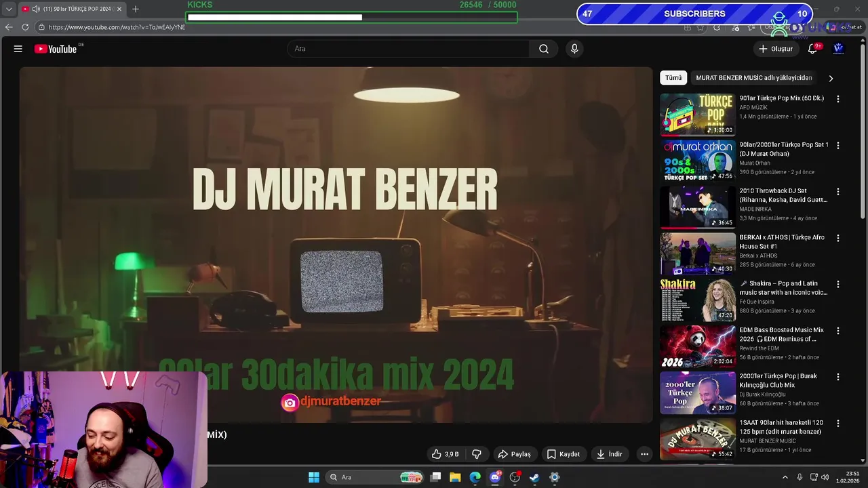Open Task View on the taskbar
Screen dimensions: 868x488
click(436, 477)
